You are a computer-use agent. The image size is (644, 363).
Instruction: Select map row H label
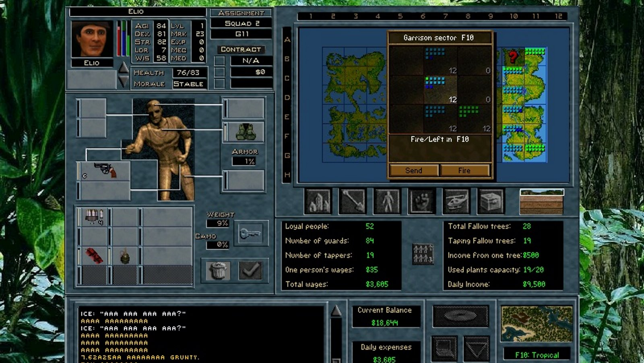click(x=287, y=175)
